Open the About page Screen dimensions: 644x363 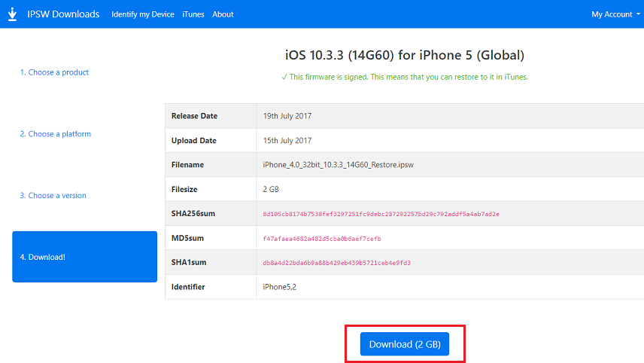coord(223,14)
